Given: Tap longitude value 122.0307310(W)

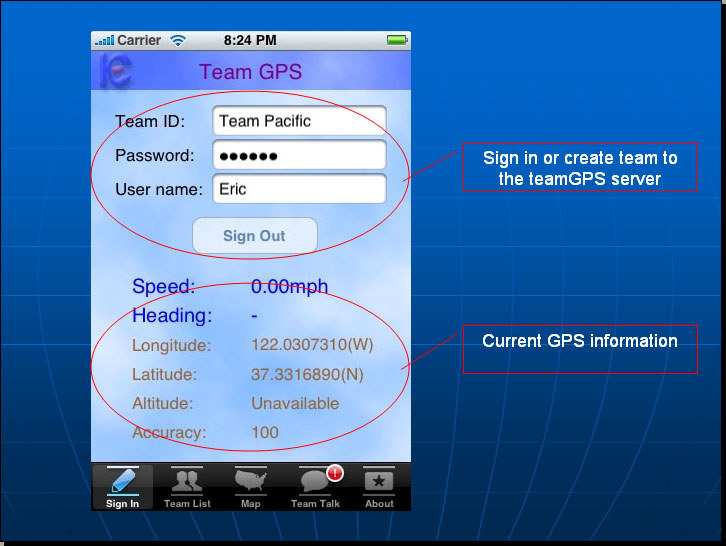Looking at the screenshot, I should pyautogui.click(x=312, y=345).
